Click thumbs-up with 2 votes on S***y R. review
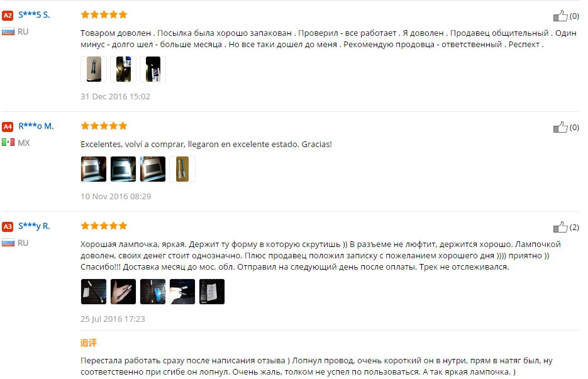Viewport: 588px width, 379px height. (560, 227)
